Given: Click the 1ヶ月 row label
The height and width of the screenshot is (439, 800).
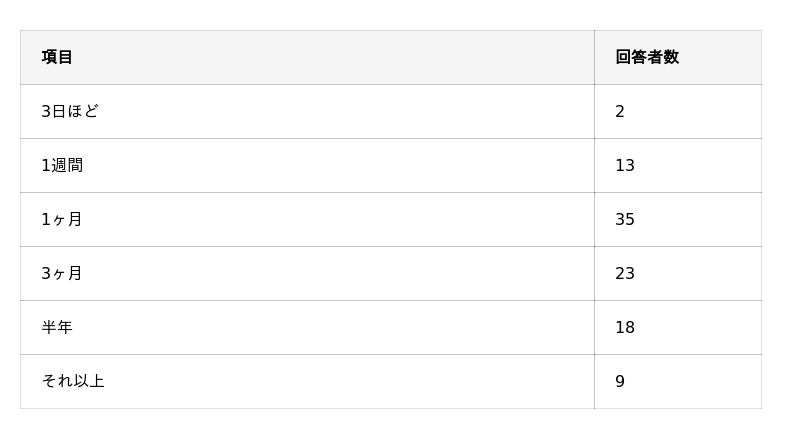Looking at the screenshot, I should pyautogui.click(x=62, y=219).
